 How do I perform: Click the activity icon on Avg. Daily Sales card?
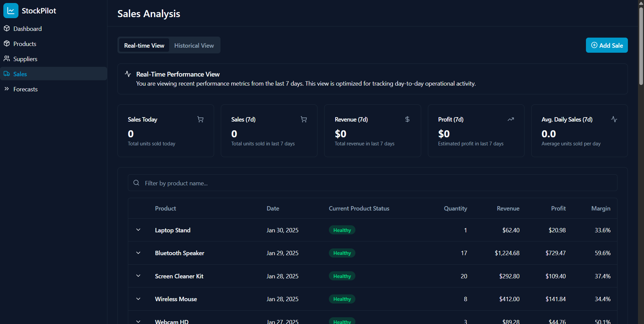tap(614, 119)
